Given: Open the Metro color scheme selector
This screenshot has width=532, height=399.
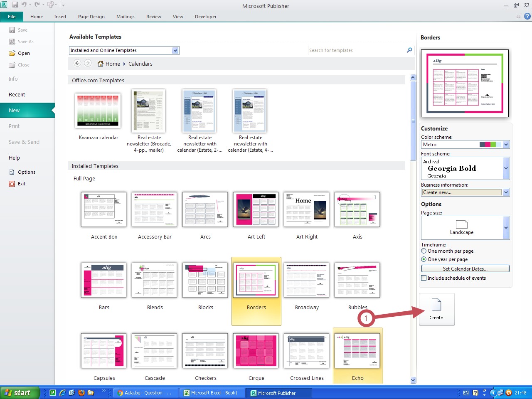Looking at the screenshot, I should 506,145.
